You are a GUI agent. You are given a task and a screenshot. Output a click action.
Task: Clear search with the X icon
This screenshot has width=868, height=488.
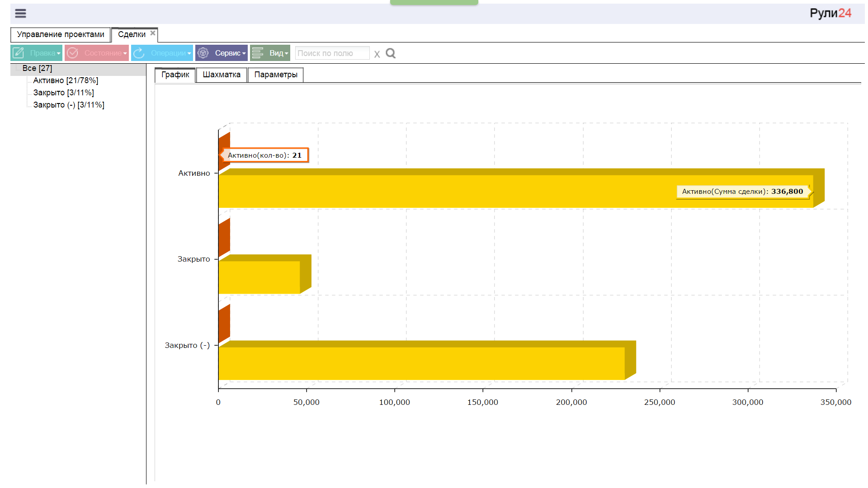click(377, 54)
